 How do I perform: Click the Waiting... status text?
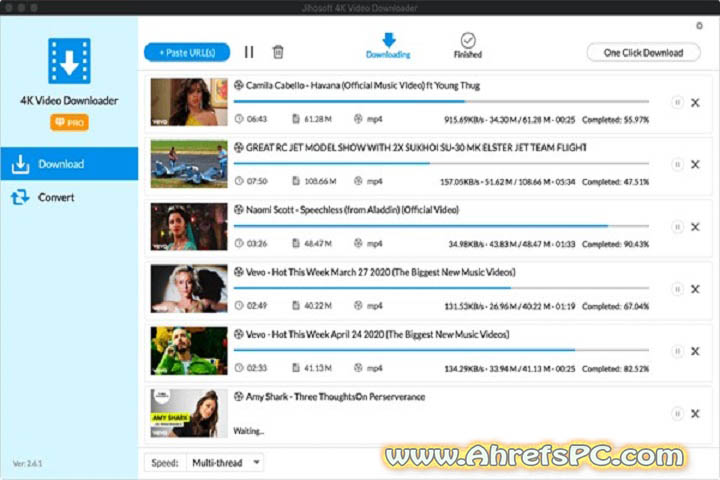tap(248, 431)
